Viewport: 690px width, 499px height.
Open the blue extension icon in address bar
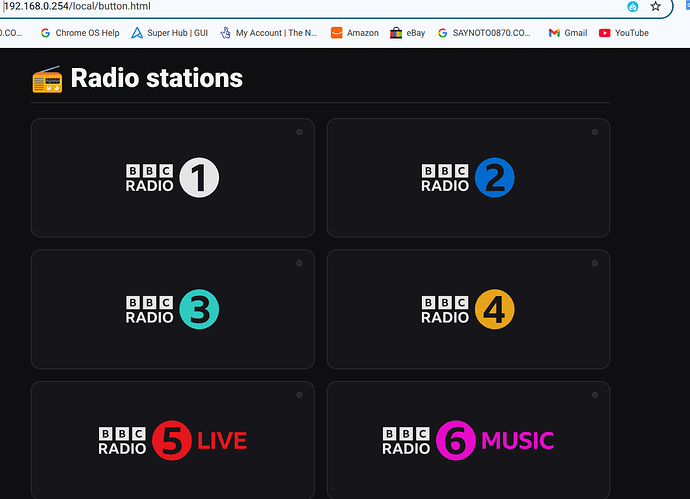click(633, 7)
